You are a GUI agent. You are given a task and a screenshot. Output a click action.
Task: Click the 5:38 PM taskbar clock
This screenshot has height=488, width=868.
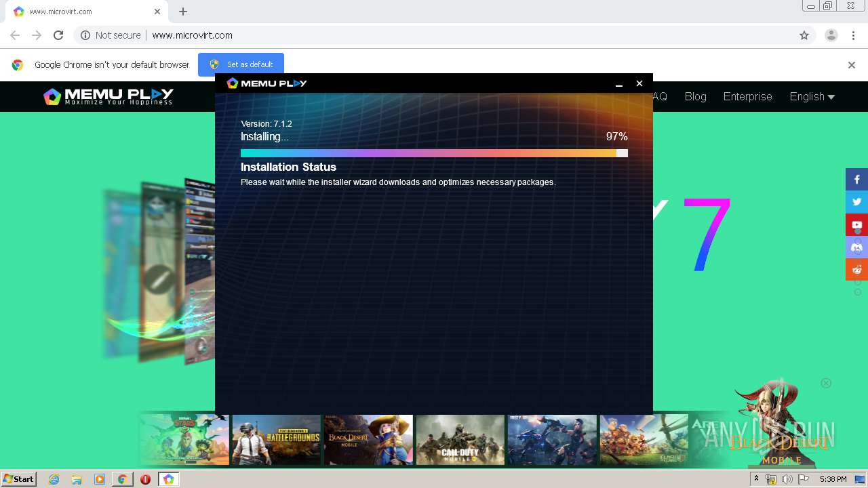point(833,479)
